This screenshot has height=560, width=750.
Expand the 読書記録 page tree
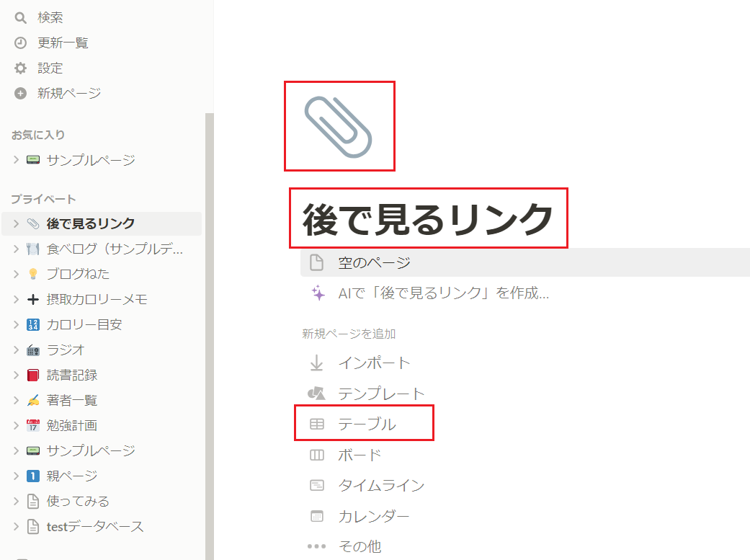point(17,375)
